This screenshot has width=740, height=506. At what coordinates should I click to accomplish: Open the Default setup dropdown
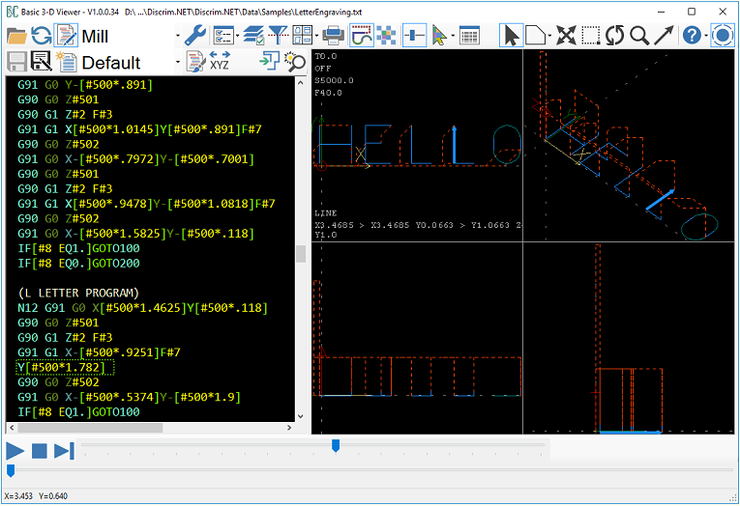click(x=177, y=63)
